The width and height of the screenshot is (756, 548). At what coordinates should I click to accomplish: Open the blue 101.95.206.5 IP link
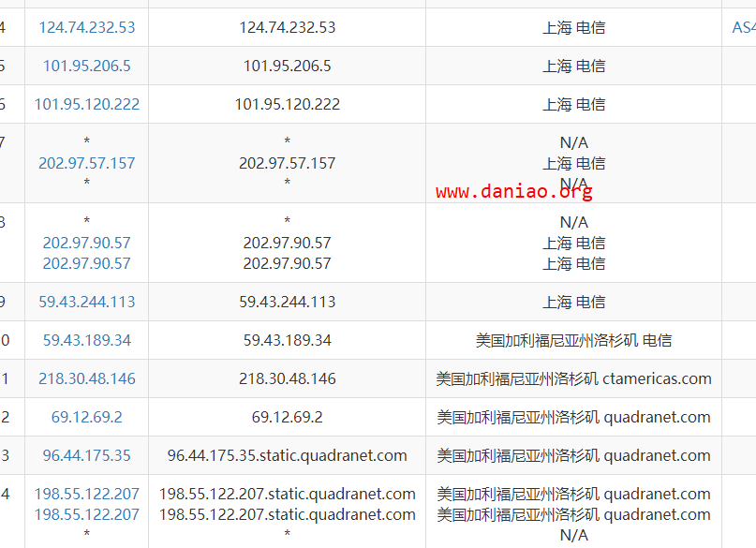[87, 66]
